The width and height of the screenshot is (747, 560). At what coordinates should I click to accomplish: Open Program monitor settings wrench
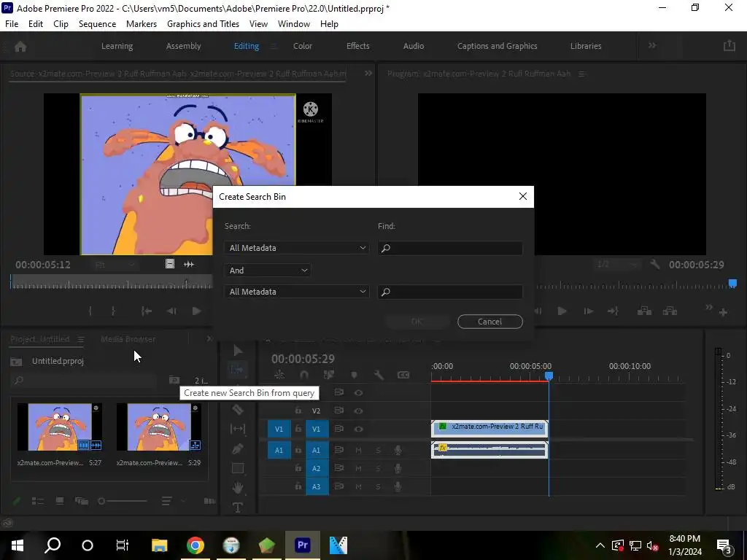click(x=654, y=264)
